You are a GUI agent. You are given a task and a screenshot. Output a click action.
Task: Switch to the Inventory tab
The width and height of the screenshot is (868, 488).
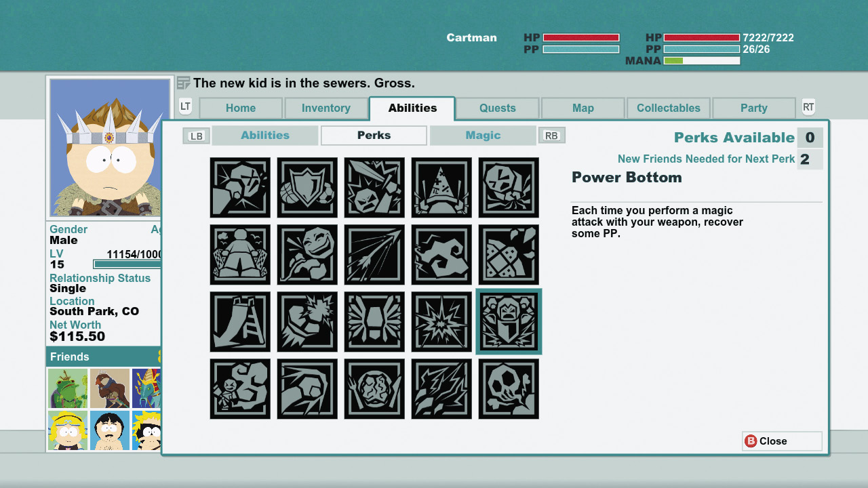click(x=326, y=108)
